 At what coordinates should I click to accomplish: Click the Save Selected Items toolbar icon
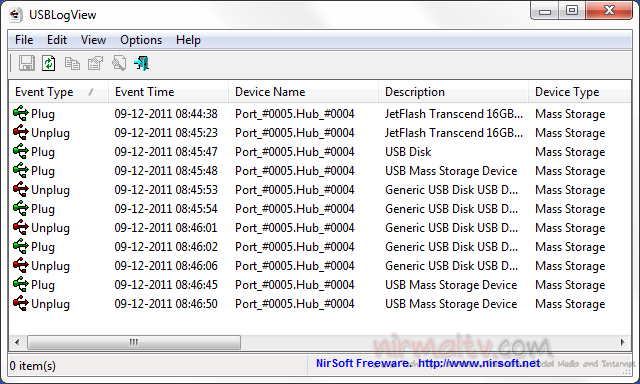(27, 63)
